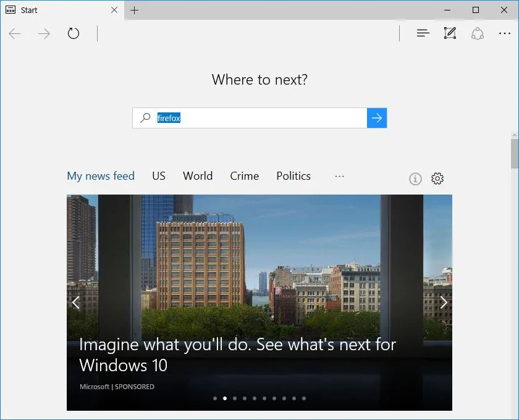Click the Refresh page icon
The width and height of the screenshot is (519, 420).
[x=73, y=33]
